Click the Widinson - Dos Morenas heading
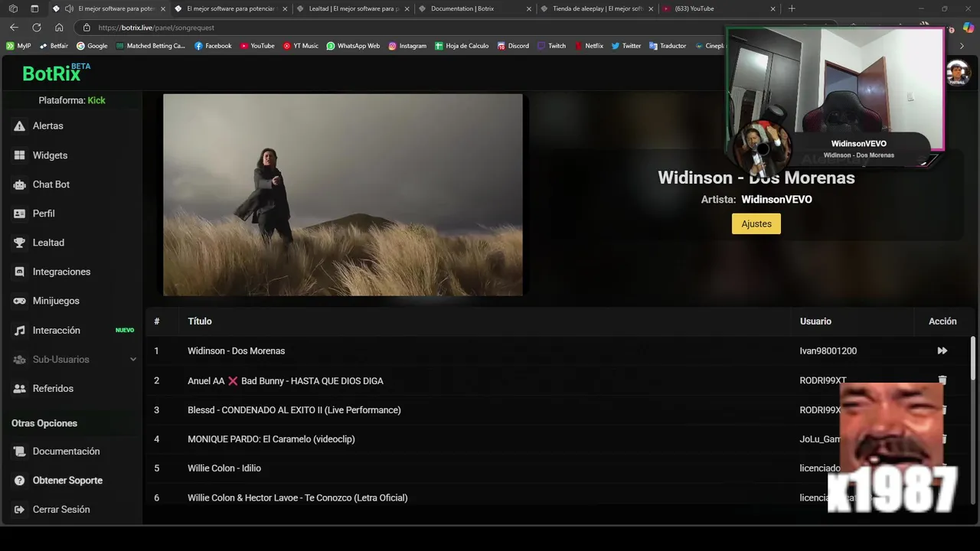 click(756, 178)
